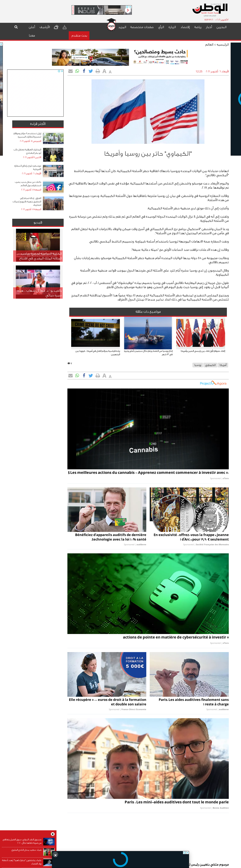
Task: Go to الرئيسية breadcrumb link
Action: [223, 44]
